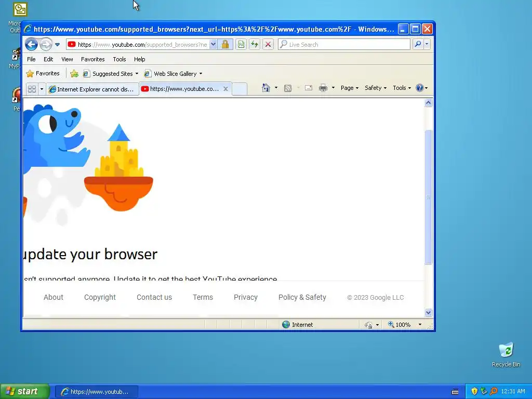The image size is (532, 399).
Task: Open Web Slice Gallery dropdown
Action: (173, 74)
